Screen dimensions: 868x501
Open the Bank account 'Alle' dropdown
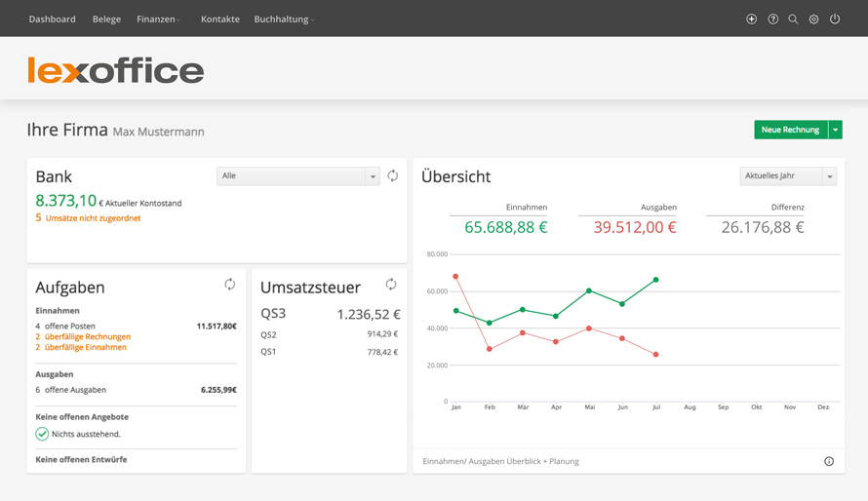(297, 175)
